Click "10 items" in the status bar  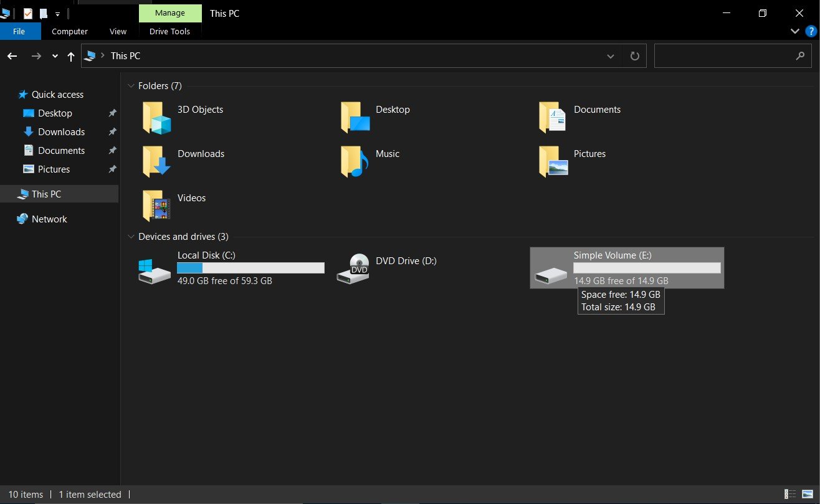pos(26,495)
